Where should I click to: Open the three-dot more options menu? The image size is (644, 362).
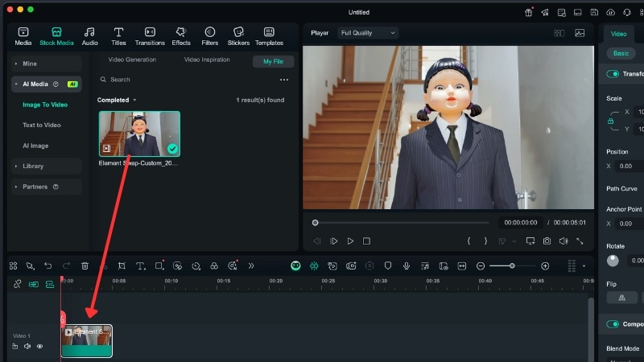(284, 80)
